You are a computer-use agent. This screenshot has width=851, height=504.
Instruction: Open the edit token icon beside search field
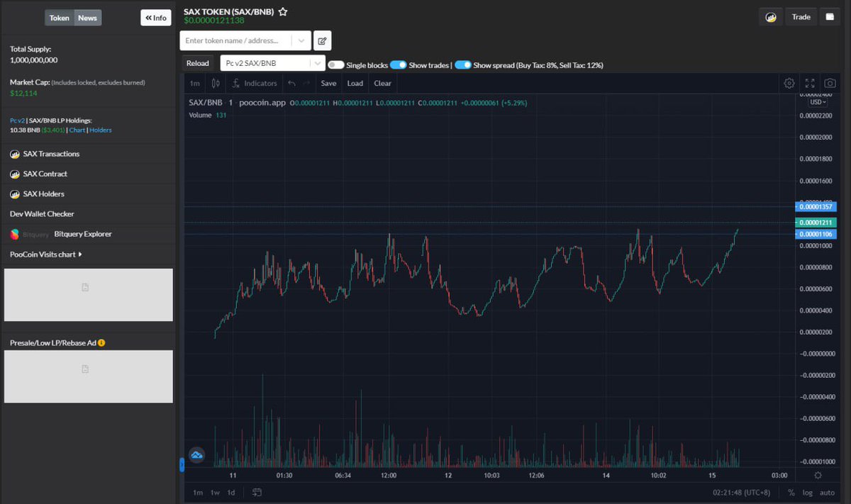coord(322,40)
